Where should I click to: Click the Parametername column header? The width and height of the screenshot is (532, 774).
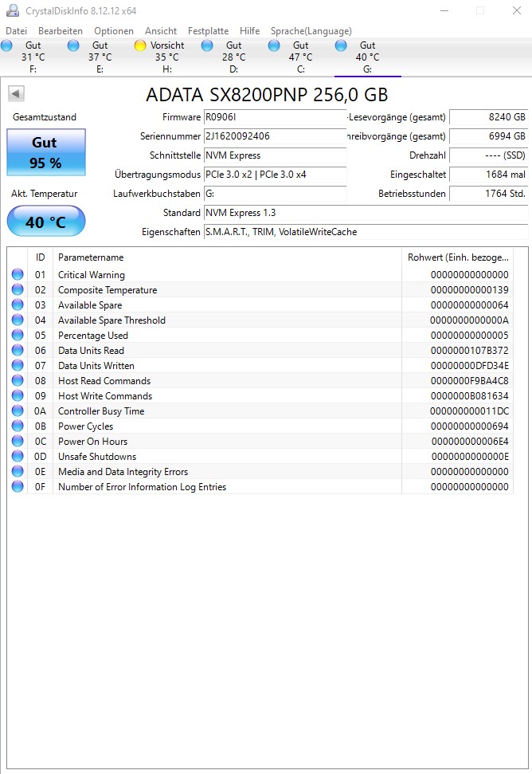point(227,257)
